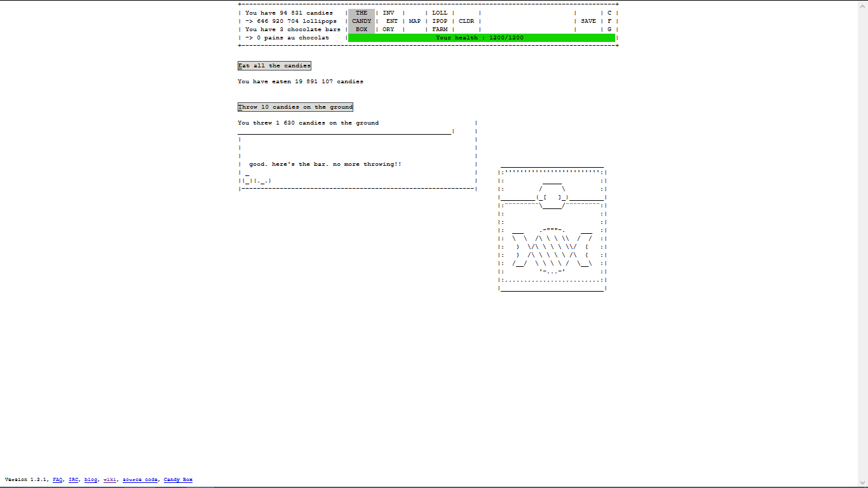Go to the LOLLIPOP FARM tab
Screen dimensions: 868x488
tap(440, 21)
